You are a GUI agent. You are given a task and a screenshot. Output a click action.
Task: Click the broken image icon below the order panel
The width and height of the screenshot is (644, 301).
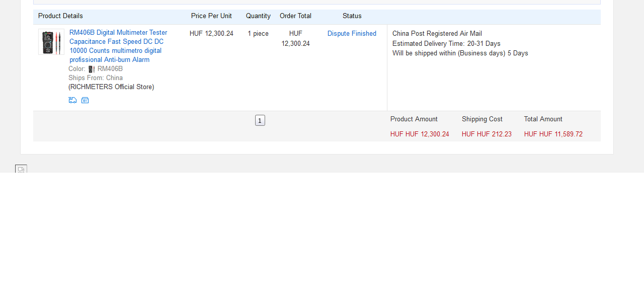(21, 170)
